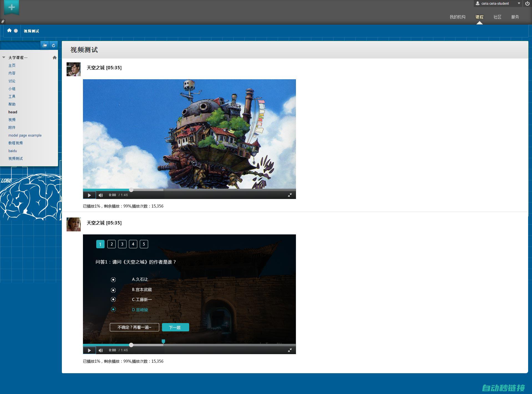This screenshot has width=532, height=394.
Task: Open course folder view icon in sidebar
Action: pyautogui.click(x=45, y=45)
